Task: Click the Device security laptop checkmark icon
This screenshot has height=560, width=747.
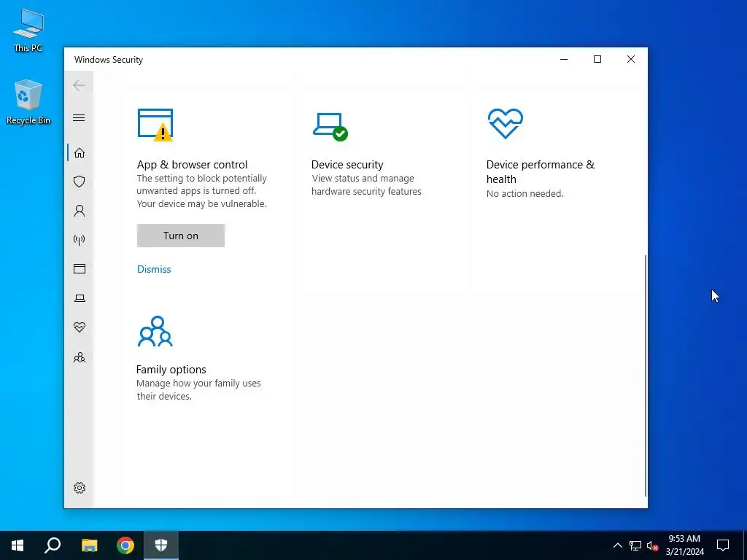Action: point(330,127)
